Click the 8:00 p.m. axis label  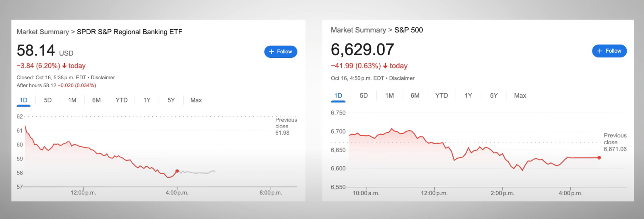pos(271,193)
